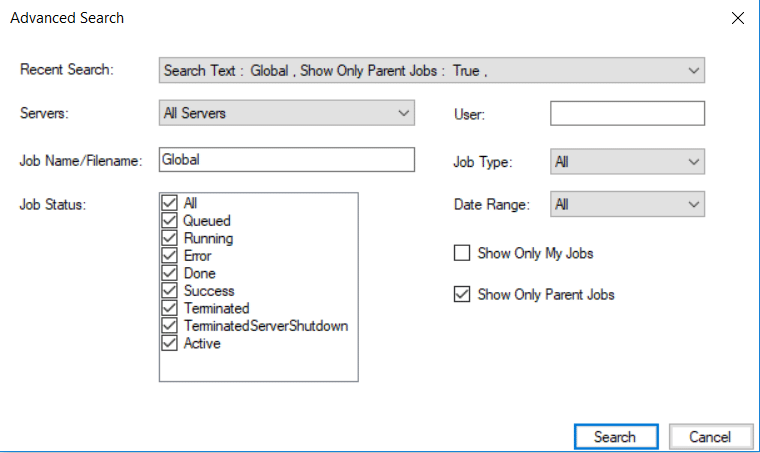
Task: Toggle the Done status checkbox
Action: (x=169, y=273)
